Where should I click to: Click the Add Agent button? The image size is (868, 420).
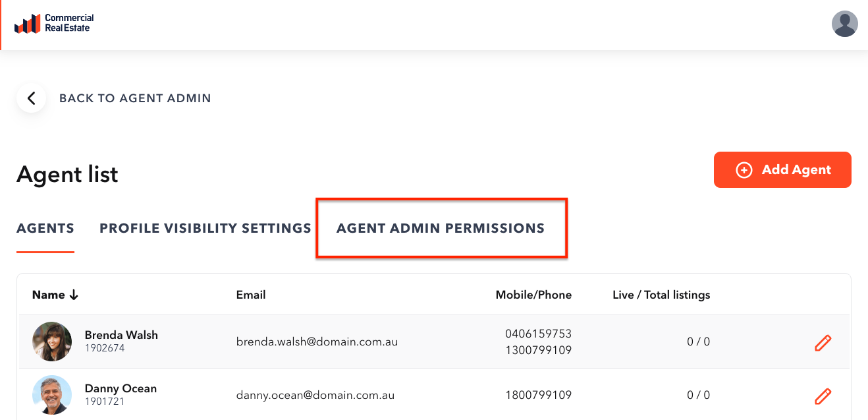pos(782,169)
